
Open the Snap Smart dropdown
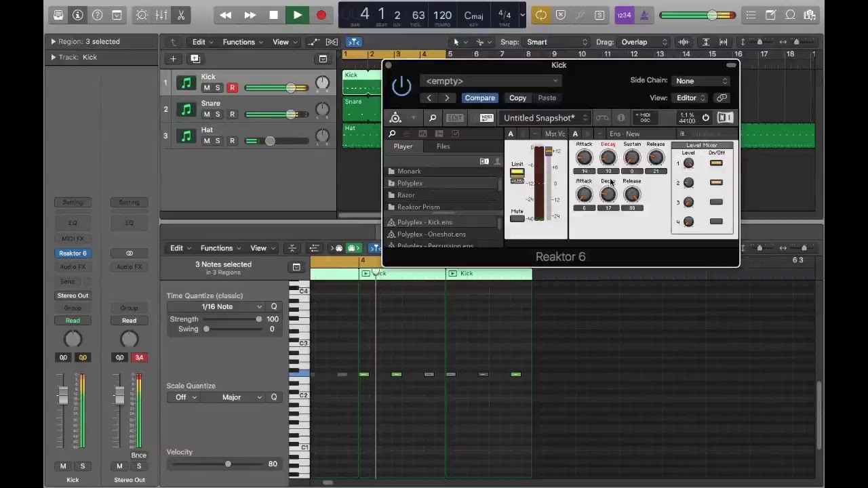556,42
